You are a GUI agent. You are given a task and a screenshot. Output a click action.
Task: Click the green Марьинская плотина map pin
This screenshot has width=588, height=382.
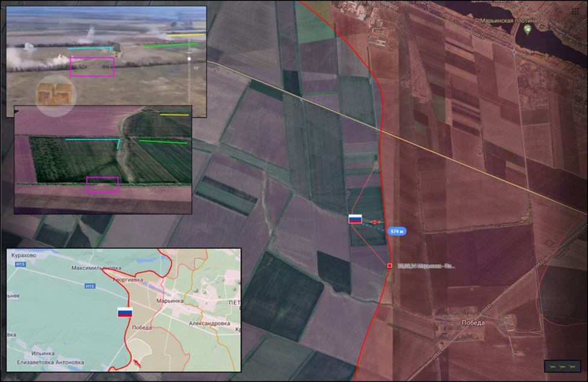pyautogui.click(x=528, y=30)
